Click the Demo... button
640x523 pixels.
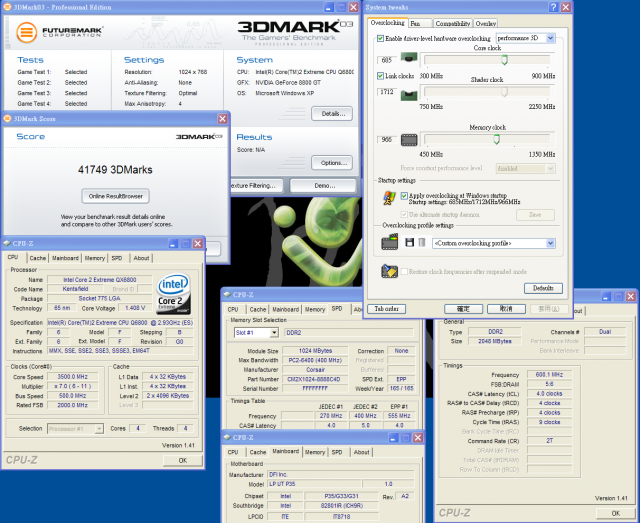pos(324,185)
